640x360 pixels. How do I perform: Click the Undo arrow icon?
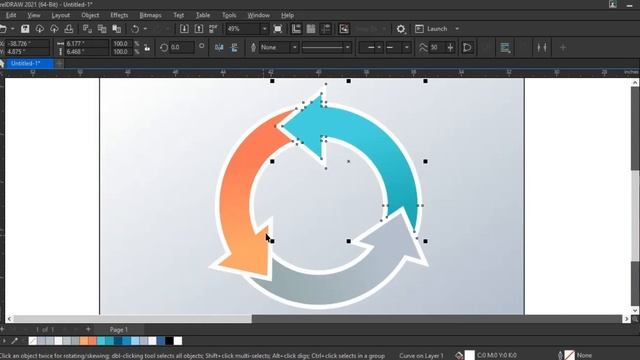[x=135, y=29]
